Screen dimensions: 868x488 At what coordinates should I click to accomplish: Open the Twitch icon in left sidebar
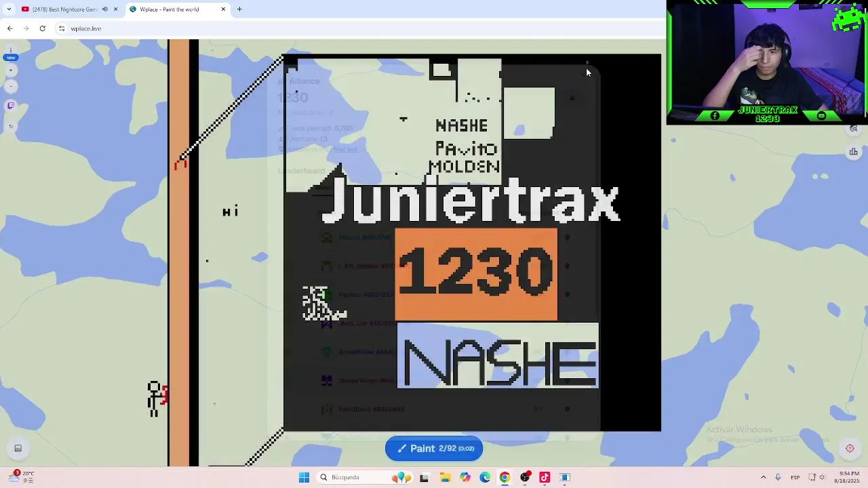pos(10,105)
